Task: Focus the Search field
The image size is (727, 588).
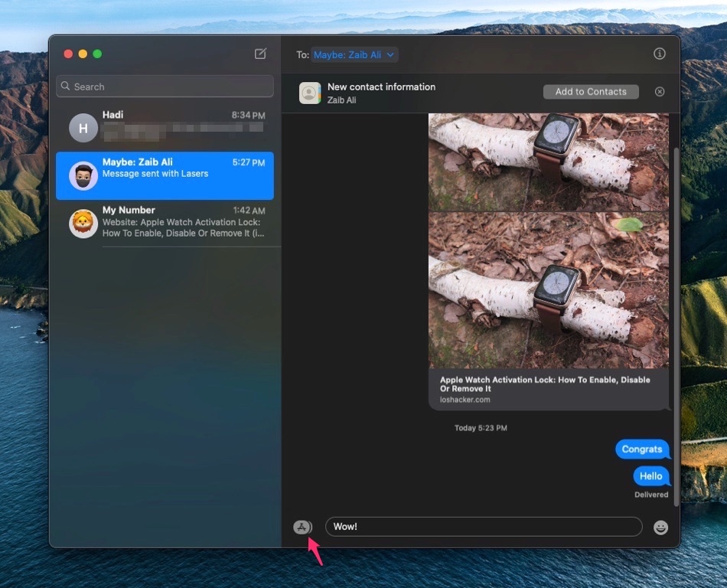Action: pyautogui.click(x=165, y=87)
